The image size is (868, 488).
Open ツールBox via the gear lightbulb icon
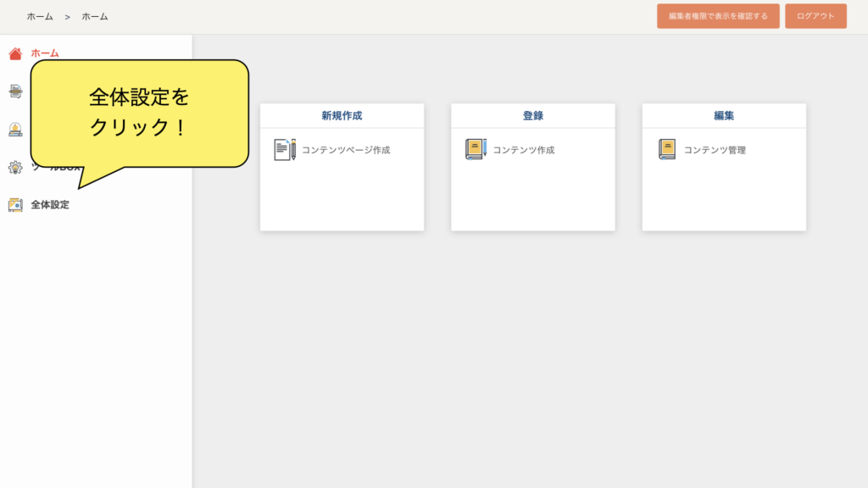point(15,167)
